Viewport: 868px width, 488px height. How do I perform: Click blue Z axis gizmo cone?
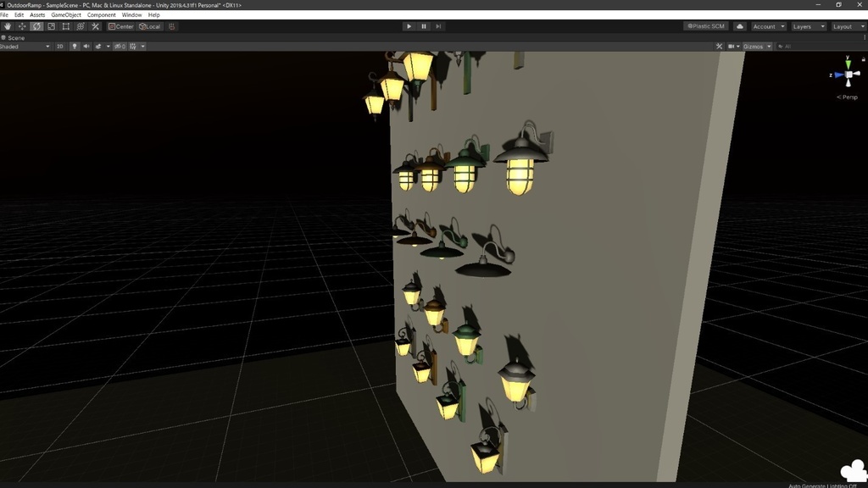pos(838,75)
